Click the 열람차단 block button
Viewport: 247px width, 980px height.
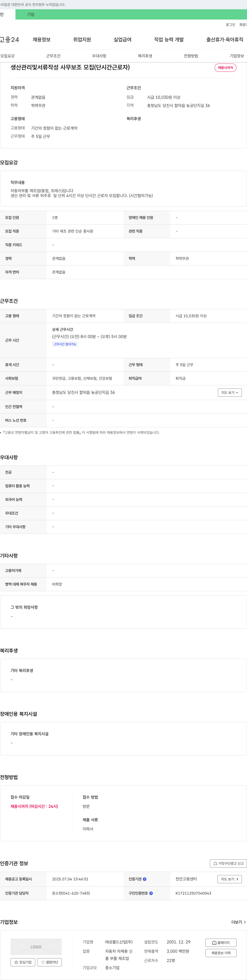49,962
